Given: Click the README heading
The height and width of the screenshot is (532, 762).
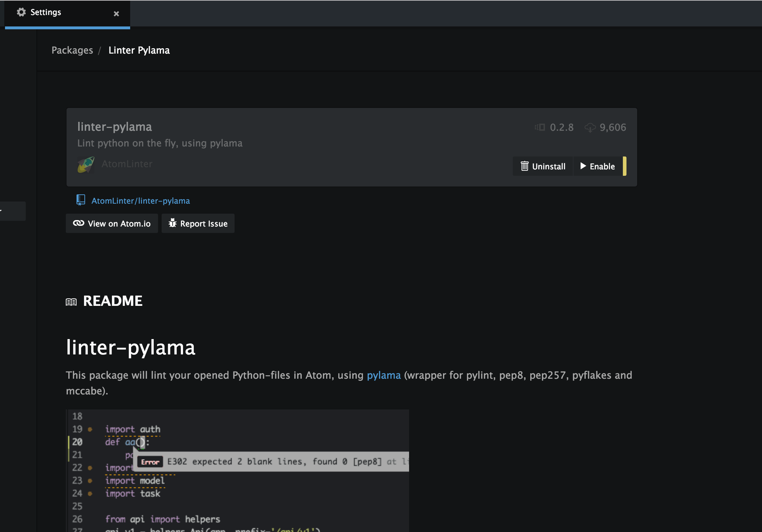Looking at the screenshot, I should pyautogui.click(x=113, y=301).
